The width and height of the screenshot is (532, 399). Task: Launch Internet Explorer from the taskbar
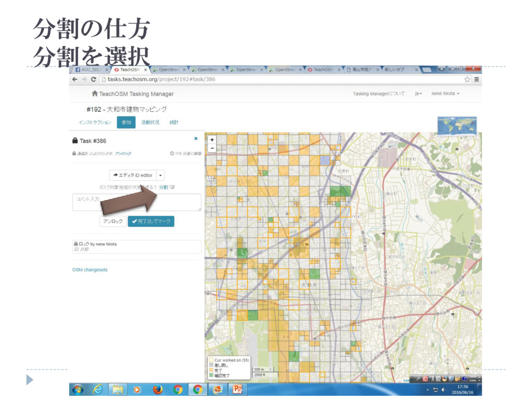(x=98, y=390)
